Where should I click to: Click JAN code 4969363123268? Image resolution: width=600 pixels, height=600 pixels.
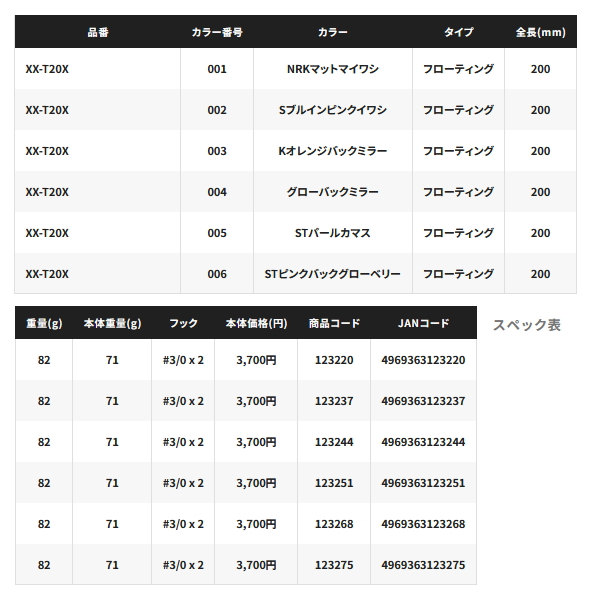(423, 523)
